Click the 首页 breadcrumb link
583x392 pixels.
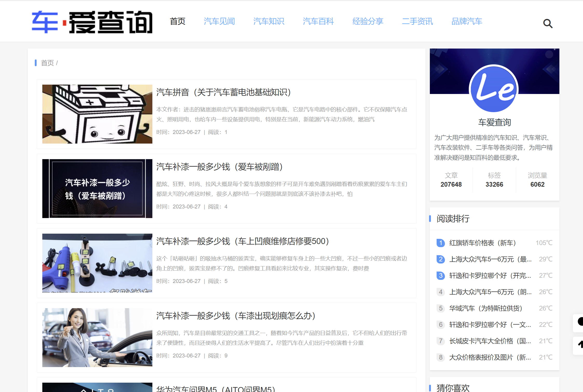pyautogui.click(x=48, y=63)
